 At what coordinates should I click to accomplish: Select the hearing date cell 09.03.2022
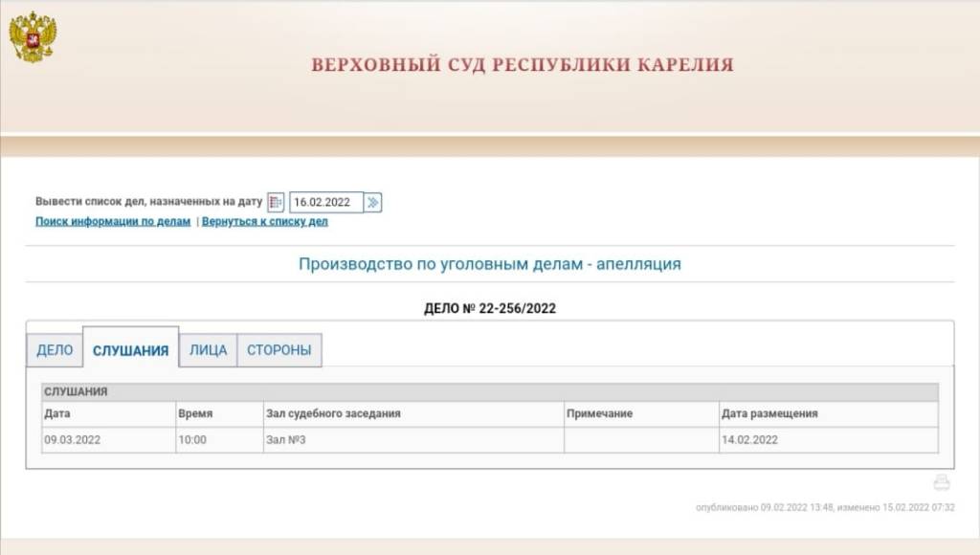tap(72, 440)
